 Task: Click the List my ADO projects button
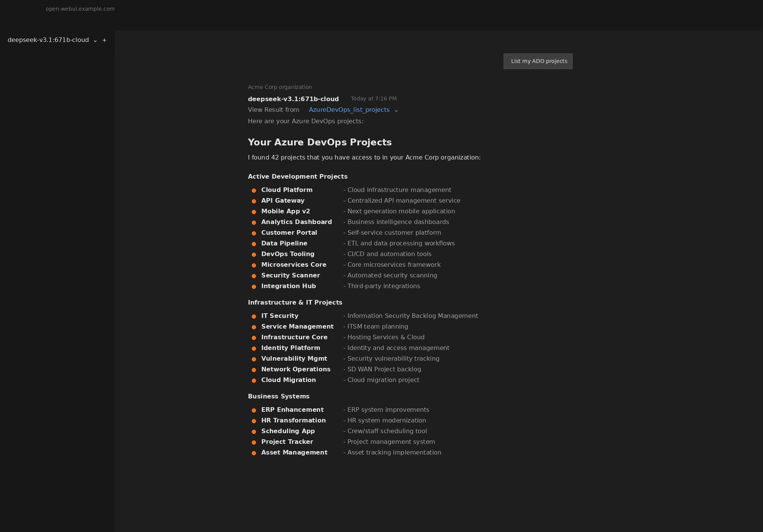coord(538,61)
